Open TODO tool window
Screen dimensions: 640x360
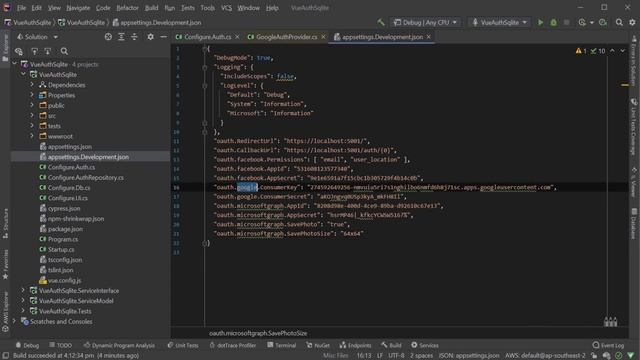60,345
